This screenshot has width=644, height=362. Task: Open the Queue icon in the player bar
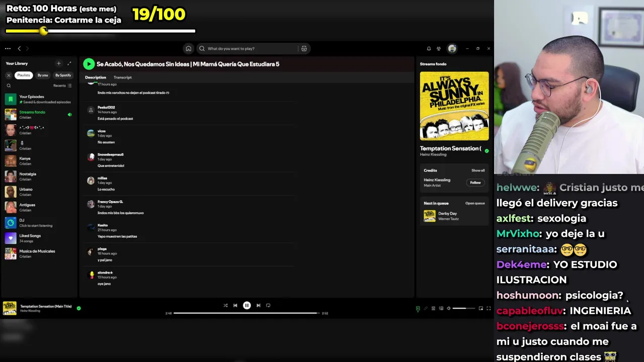433,309
